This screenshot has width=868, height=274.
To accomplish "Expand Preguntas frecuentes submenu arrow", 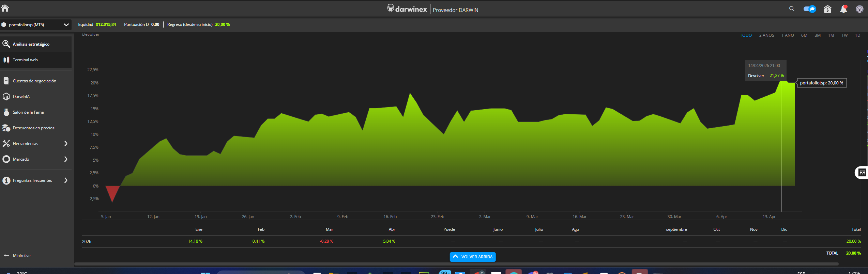I will pos(66,180).
